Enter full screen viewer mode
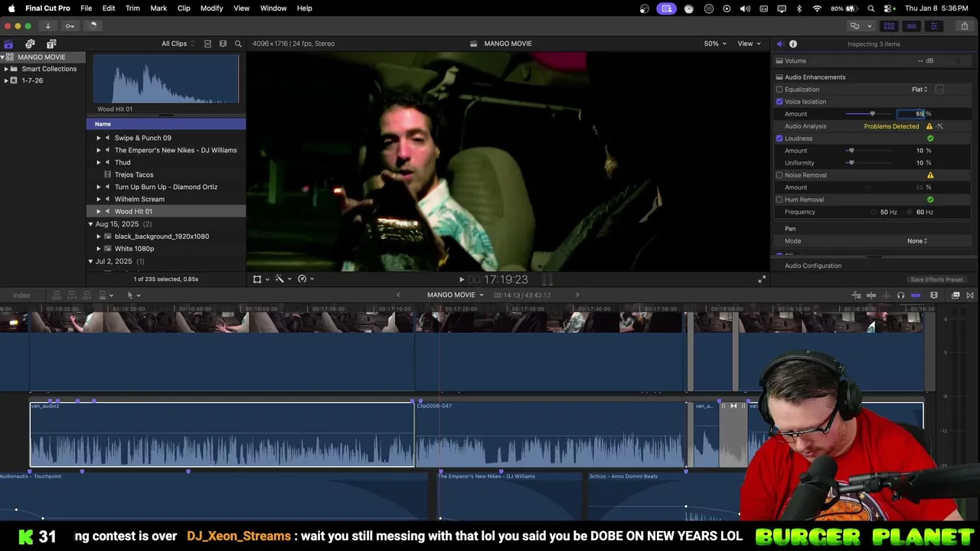Viewport: 980px width, 551px height. [762, 279]
